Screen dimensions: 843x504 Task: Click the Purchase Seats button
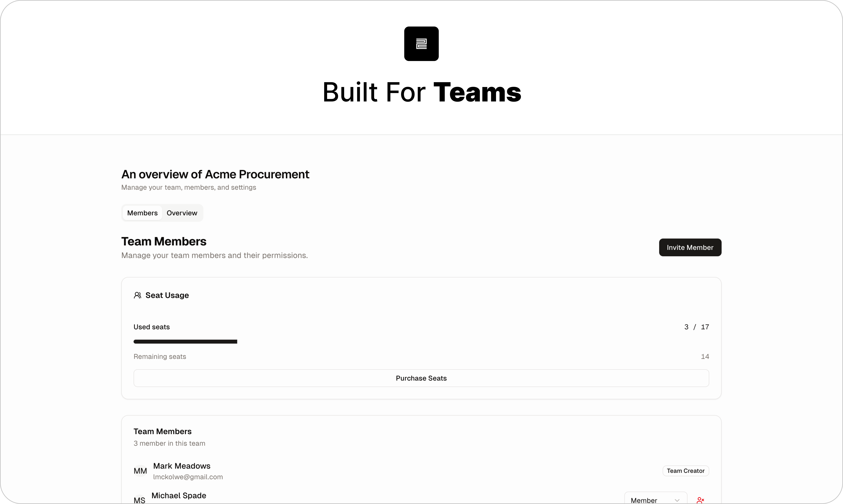[x=421, y=378]
